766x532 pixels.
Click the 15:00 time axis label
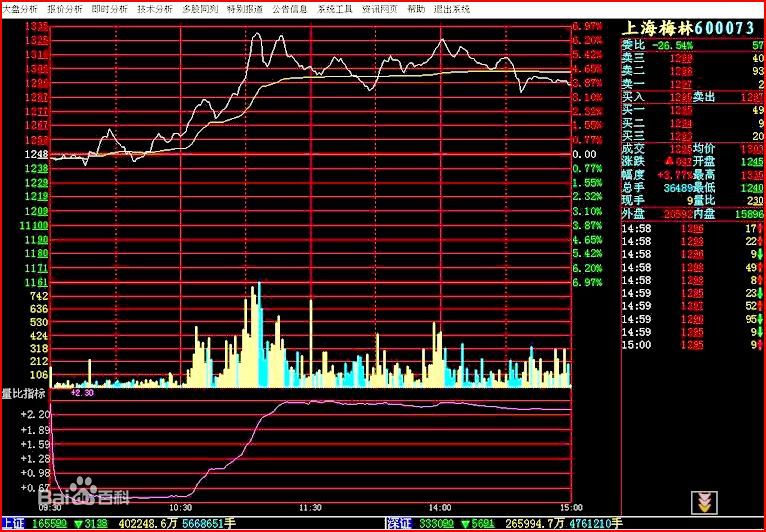point(573,508)
